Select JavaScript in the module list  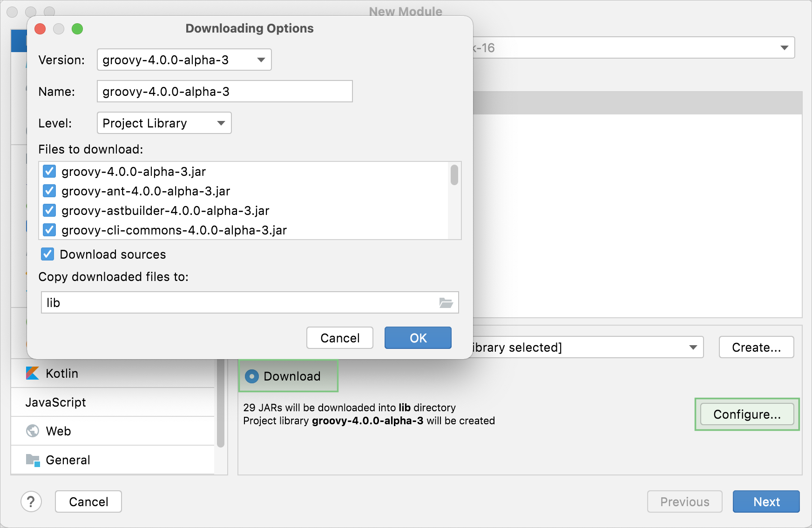56,402
